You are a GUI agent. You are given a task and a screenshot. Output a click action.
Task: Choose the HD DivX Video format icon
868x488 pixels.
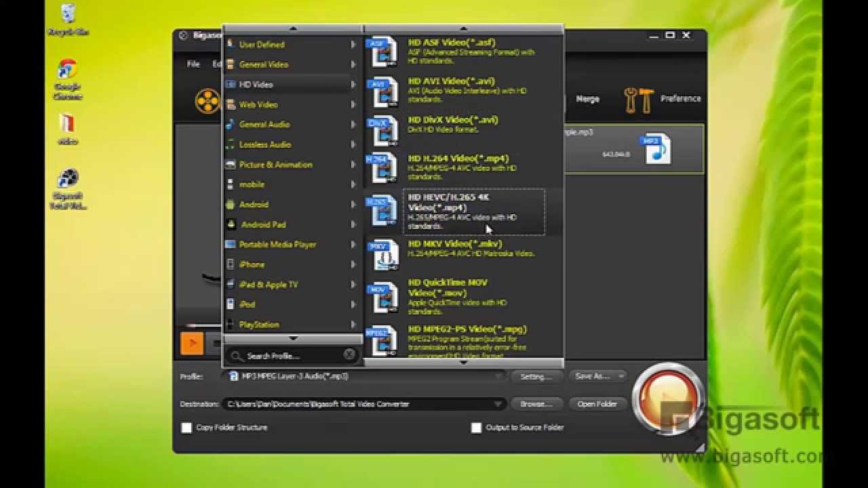(x=382, y=131)
